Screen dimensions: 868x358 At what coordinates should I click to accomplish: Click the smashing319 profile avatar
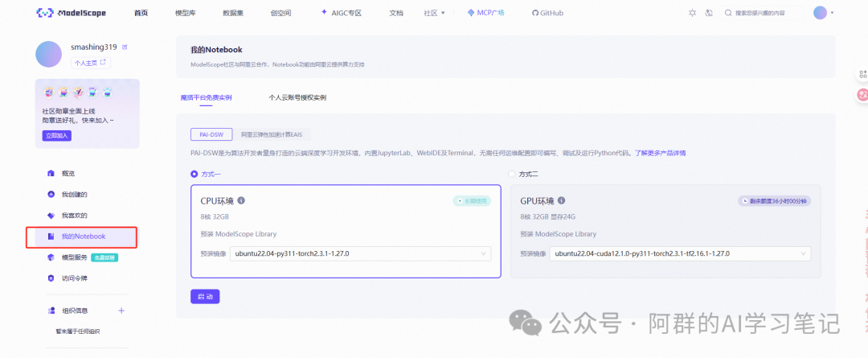49,55
